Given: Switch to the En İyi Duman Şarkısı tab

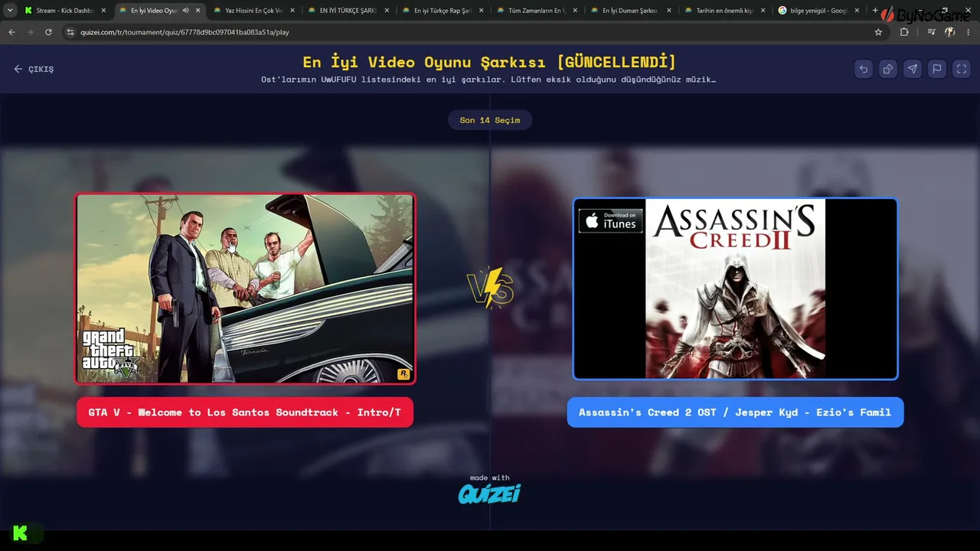Looking at the screenshot, I should 631,11.
